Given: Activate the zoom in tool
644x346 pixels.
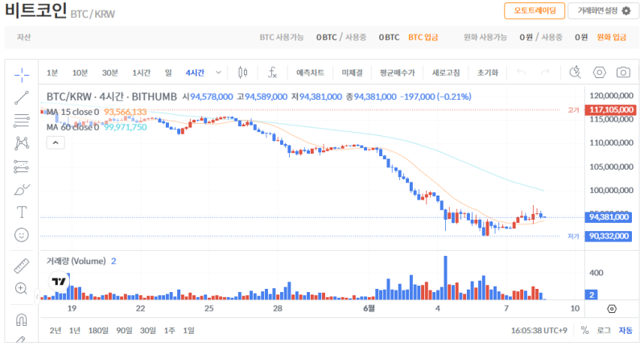Looking at the screenshot, I should coord(22,289).
